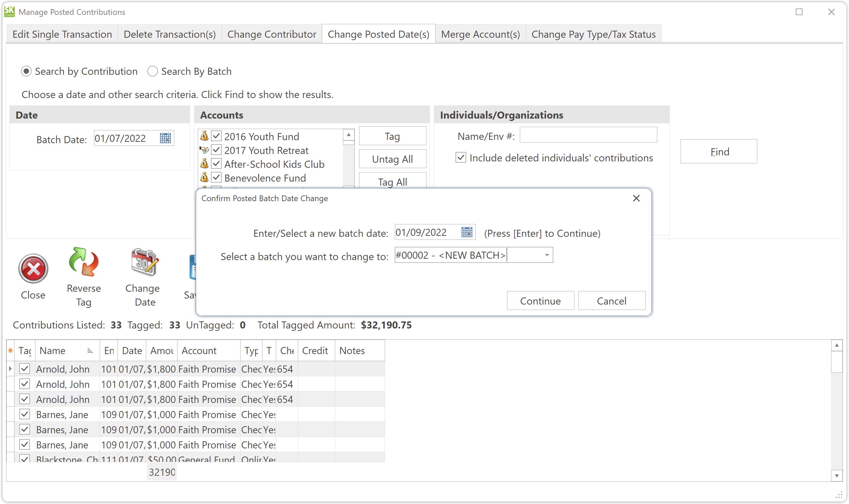Click the red Close toolbar icon
The image size is (849, 504).
(x=33, y=269)
